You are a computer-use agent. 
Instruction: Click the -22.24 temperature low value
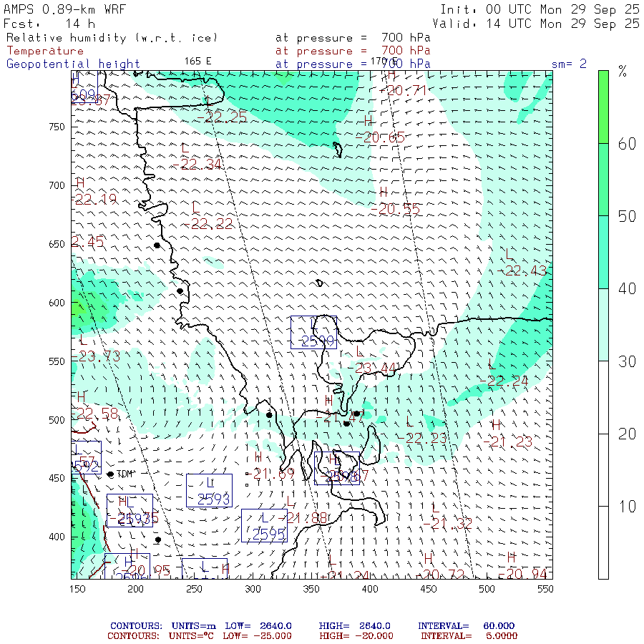point(504,381)
